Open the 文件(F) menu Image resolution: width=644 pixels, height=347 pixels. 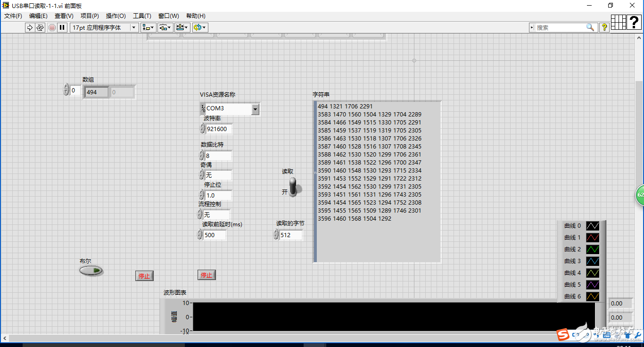13,16
